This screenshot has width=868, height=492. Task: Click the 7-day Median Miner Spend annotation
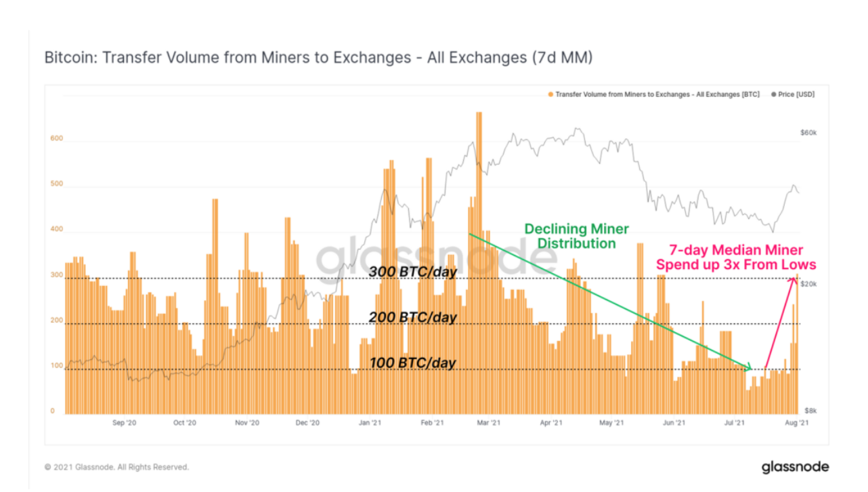pyautogui.click(x=736, y=257)
